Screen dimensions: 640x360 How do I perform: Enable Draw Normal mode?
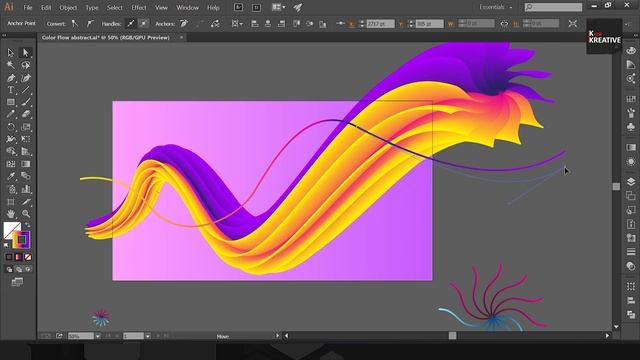point(9,269)
